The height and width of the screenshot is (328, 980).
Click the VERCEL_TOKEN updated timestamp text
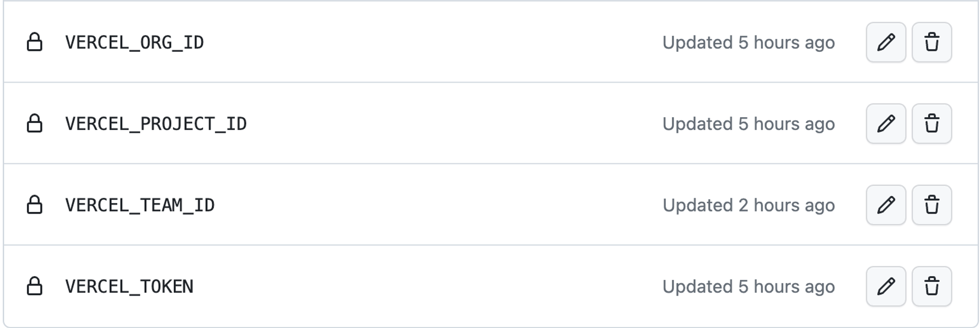click(x=748, y=287)
